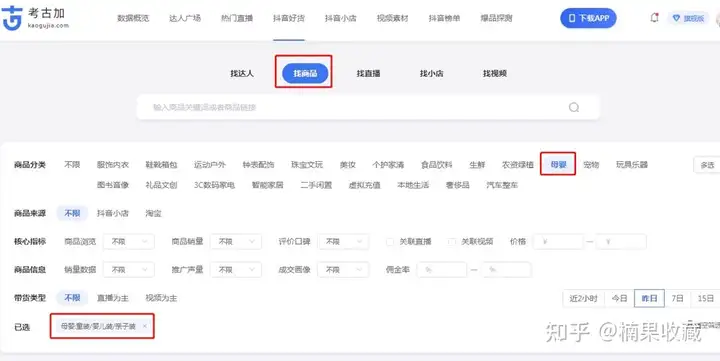Choose the 钟表配饰 category
The image size is (720, 361).
point(259,164)
